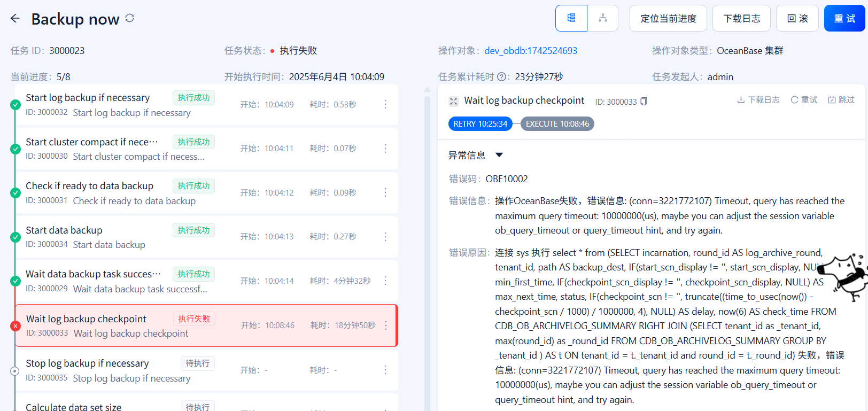Open more menu for Wait log backup checkpoint row
Viewport: 868px width, 411px height.
[x=386, y=325]
